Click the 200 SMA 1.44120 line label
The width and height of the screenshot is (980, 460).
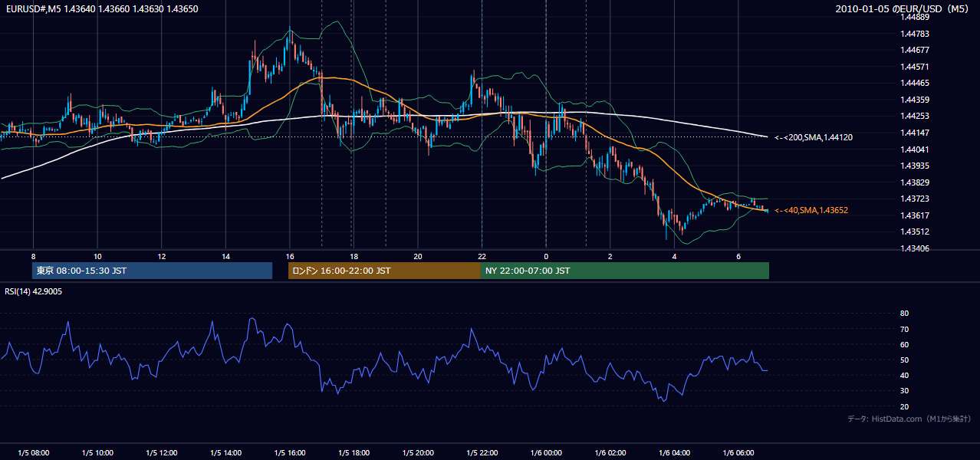813,137
